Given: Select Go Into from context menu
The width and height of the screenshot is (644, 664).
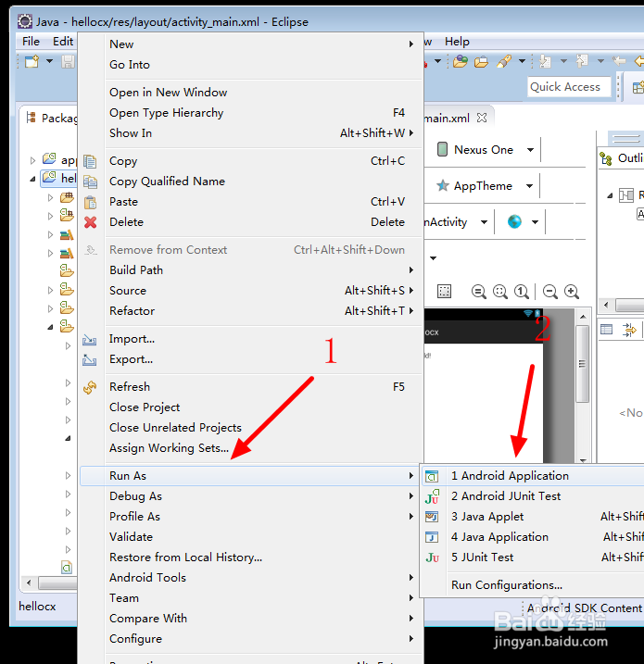Looking at the screenshot, I should 252,65.
